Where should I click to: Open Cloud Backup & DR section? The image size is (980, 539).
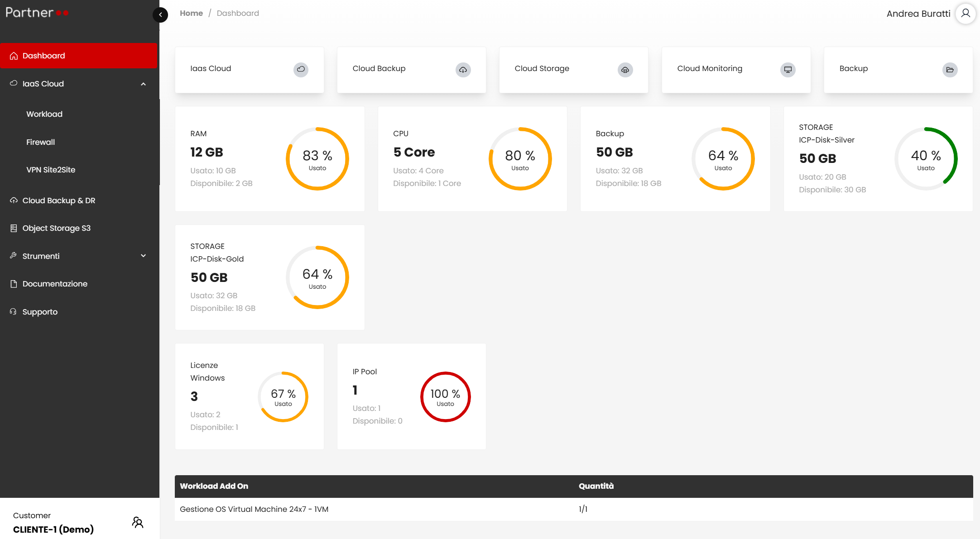(59, 200)
